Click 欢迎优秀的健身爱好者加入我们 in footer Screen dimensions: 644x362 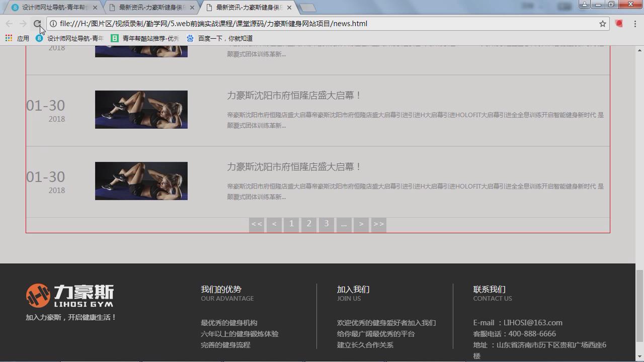click(x=386, y=323)
